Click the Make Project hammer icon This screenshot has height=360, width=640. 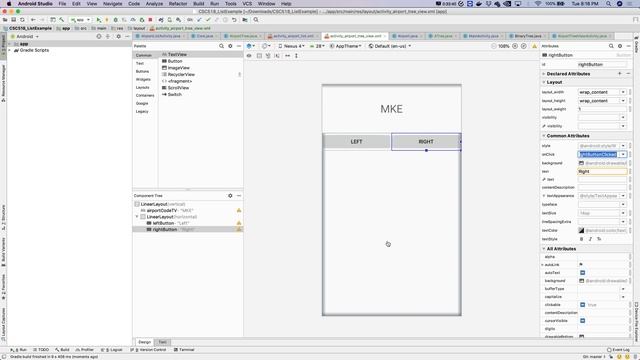[x=62, y=20]
